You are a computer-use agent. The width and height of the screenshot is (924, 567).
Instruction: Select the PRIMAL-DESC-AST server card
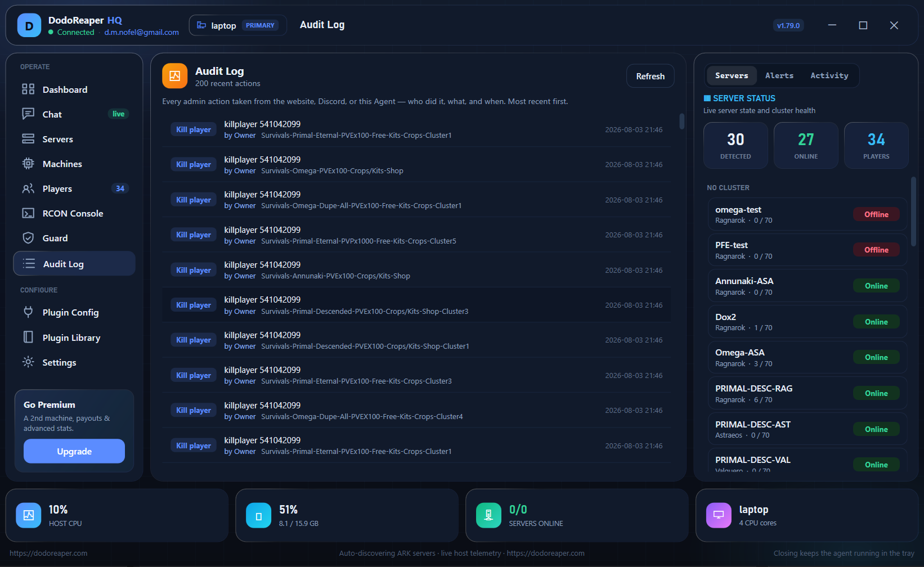(807, 429)
